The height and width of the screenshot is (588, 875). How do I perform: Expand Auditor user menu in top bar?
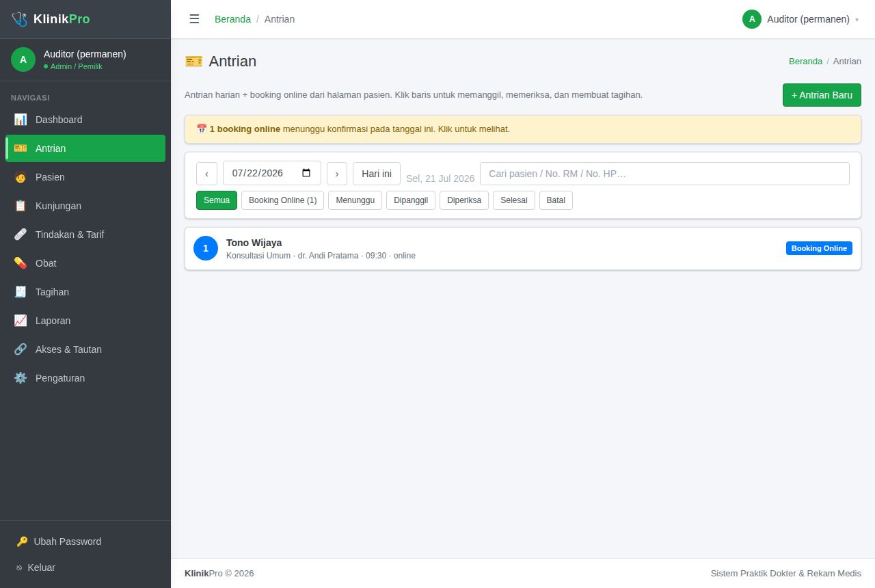(x=800, y=19)
